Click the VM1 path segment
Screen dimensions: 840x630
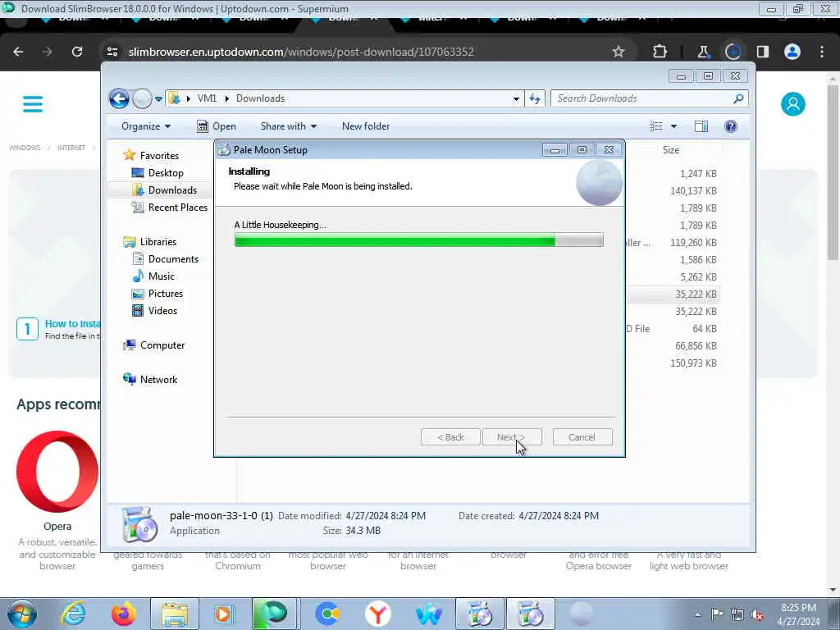tap(207, 98)
